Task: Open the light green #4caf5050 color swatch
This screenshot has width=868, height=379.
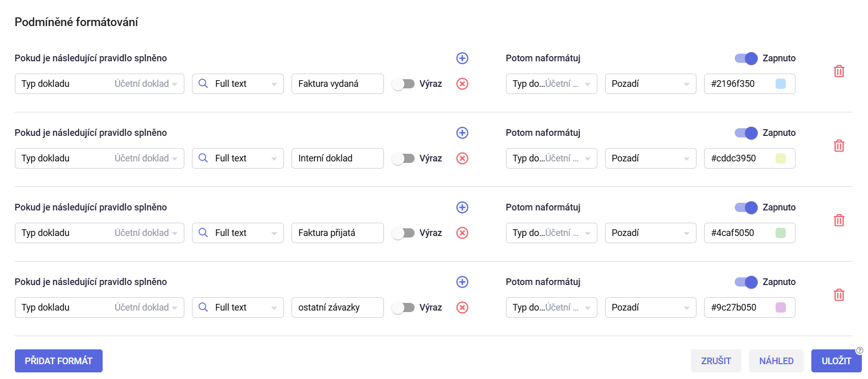Action: 781,233
